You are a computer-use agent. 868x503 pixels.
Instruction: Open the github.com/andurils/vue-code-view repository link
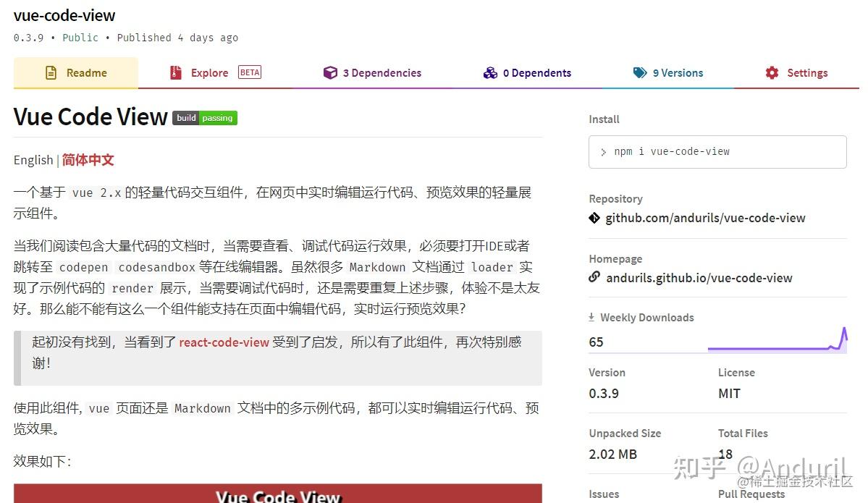[706, 217]
